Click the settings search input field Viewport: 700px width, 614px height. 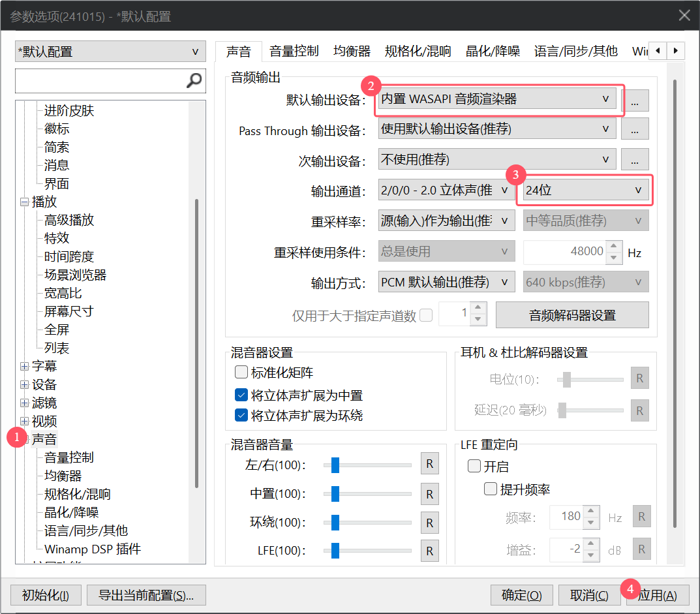(98, 81)
